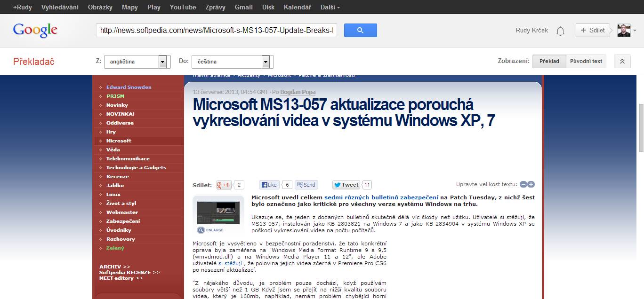Open the Oddiverse sidebar category
Viewport: 644px width, 299px height.
point(120,123)
